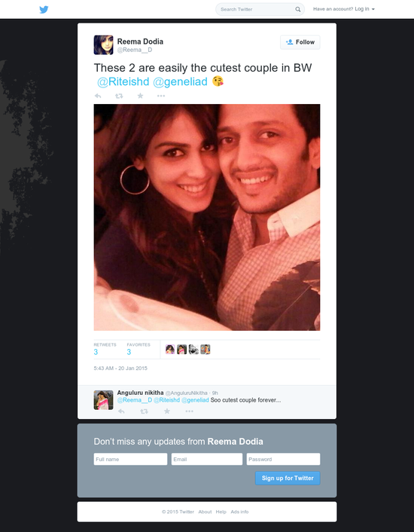Click the Email input field
This screenshot has height=532, width=414.
[207, 459]
